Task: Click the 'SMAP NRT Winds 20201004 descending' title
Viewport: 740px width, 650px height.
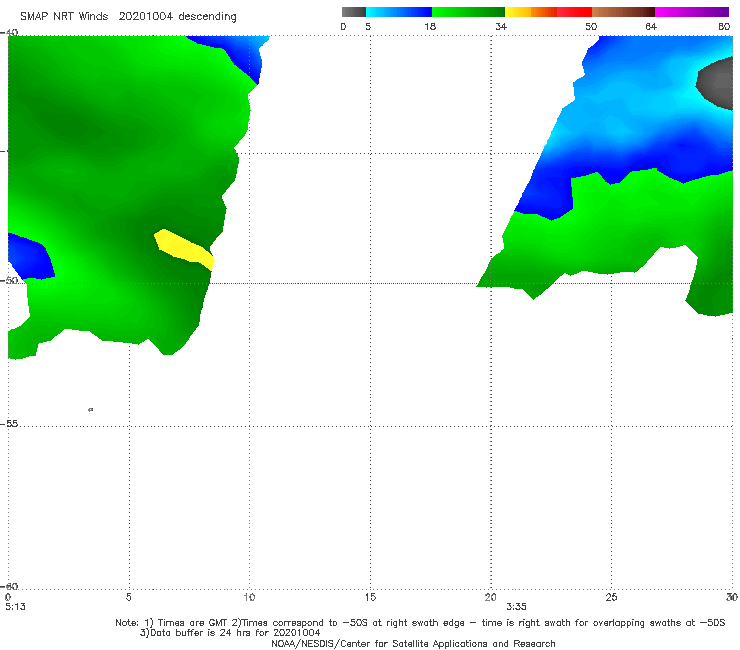Action: tap(128, 17)
